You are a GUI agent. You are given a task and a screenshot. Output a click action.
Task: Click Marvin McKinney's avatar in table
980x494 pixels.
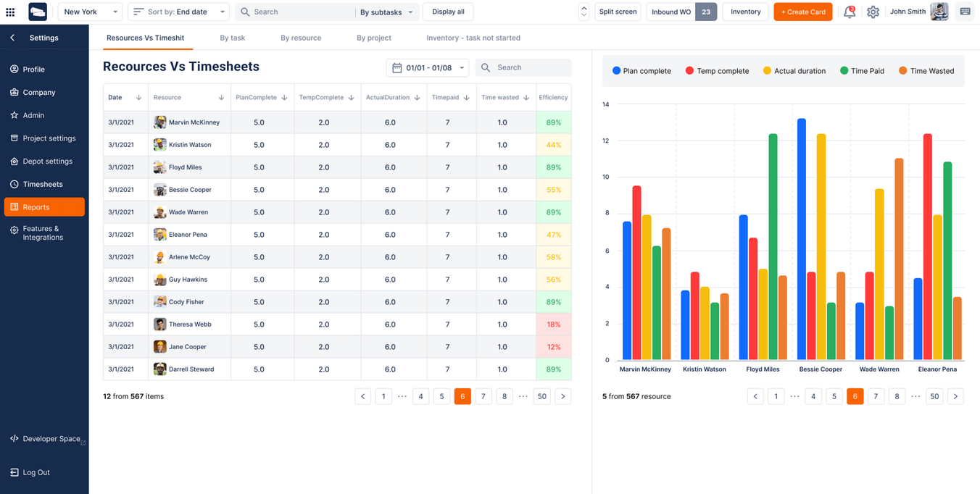coord(159,122)
